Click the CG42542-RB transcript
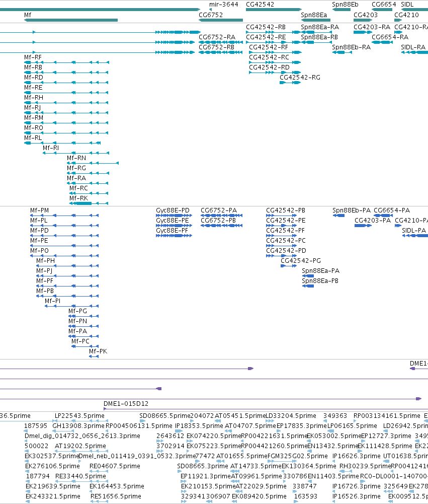428x504 pixels. coord(273,32)
